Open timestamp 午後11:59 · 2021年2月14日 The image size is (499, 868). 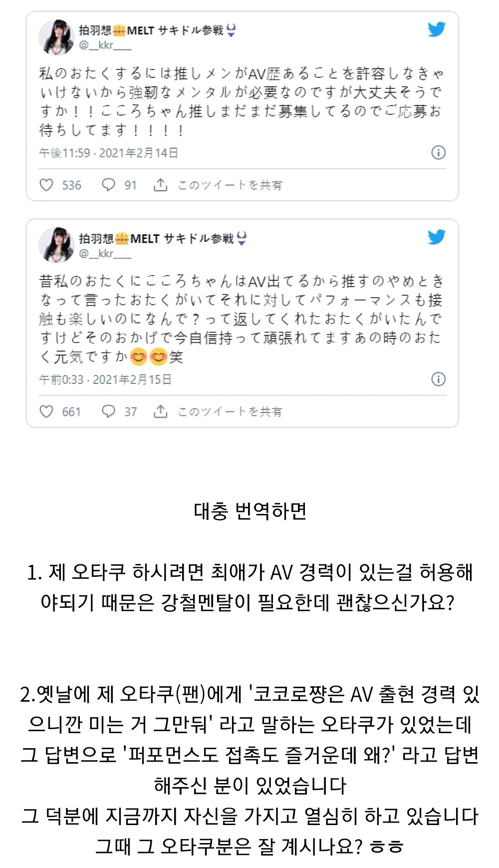[109, 153]
